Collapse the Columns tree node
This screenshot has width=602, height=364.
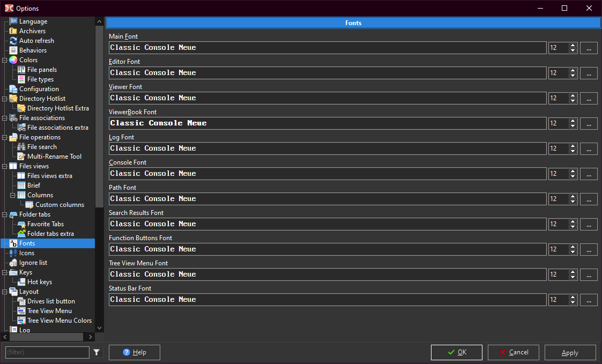[x=12, y=195]
